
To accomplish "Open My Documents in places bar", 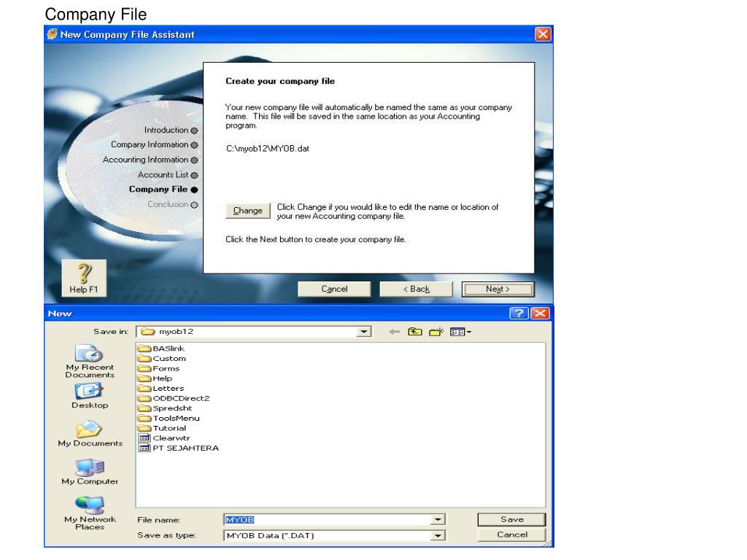I will tap(90, 434).
